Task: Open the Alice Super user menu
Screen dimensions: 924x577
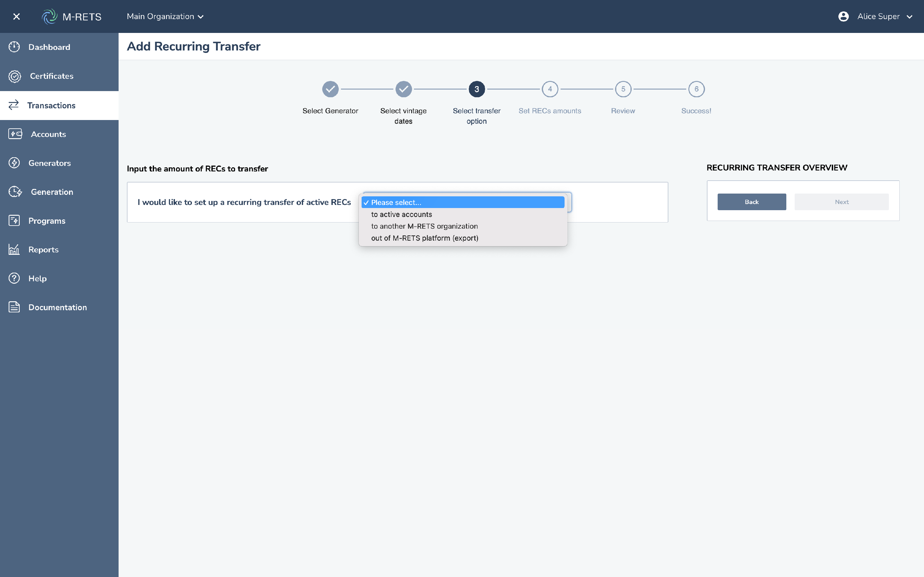Action: coord(875,16)
